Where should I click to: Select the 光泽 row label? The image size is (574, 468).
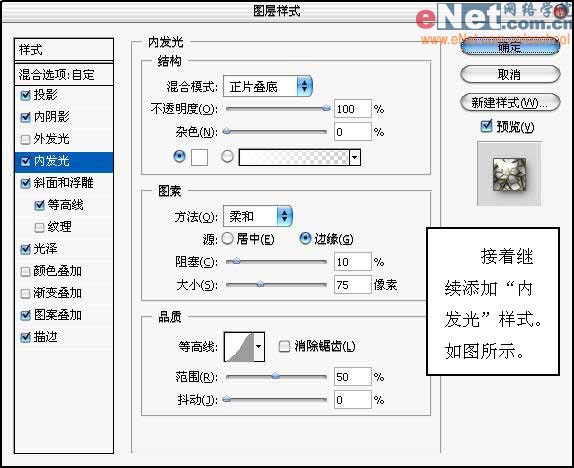coord(45,249)
